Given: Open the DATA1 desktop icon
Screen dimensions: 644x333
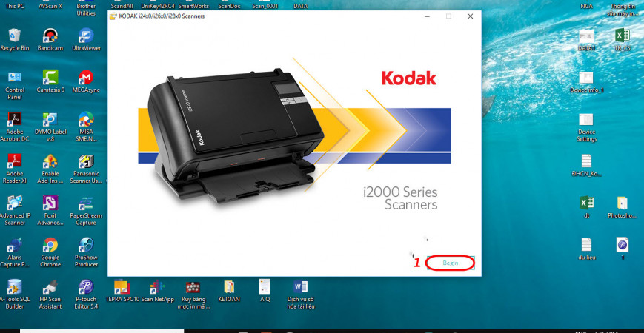Looking at the screenshot, I should (x=586, y=40).
